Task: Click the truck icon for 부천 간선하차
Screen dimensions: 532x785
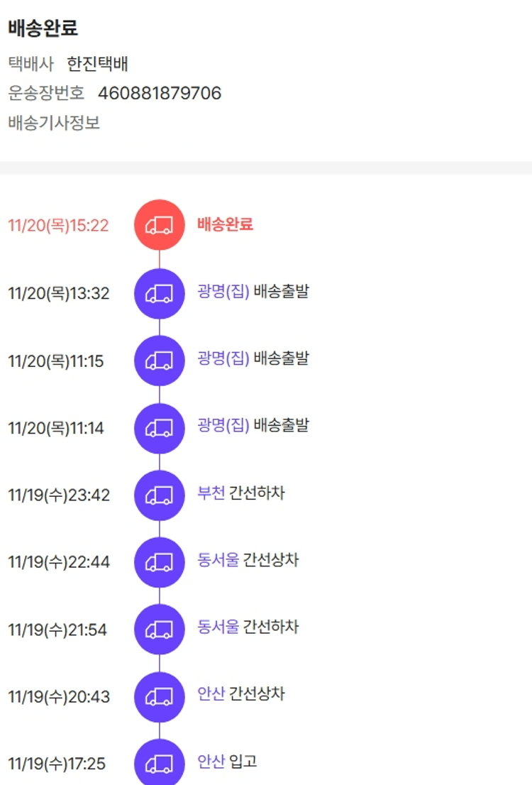Action: [160, 495]
